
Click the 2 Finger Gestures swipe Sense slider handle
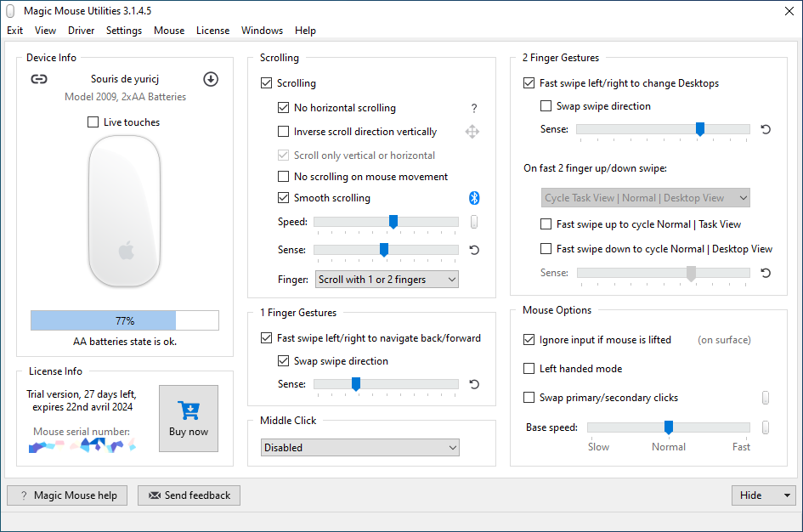tap(700, 129)
